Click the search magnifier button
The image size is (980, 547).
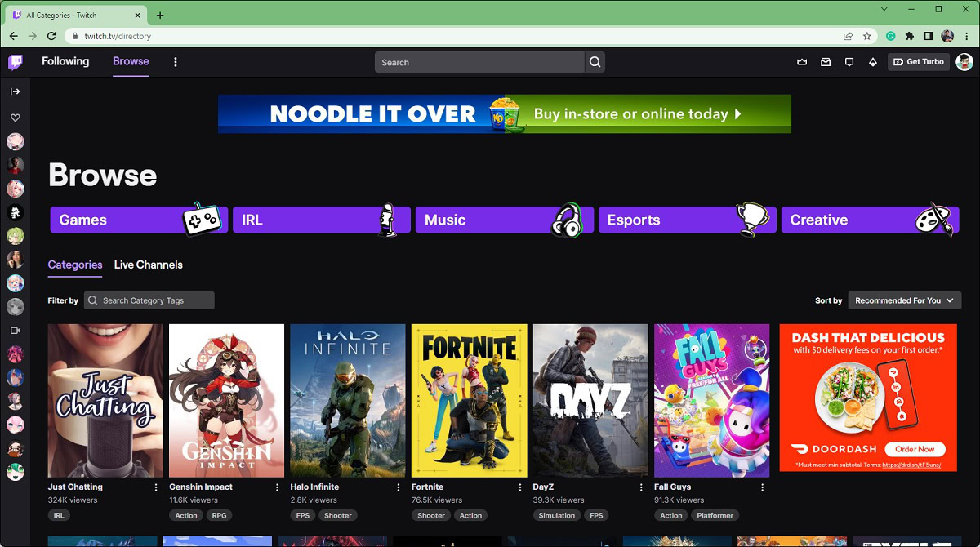pyautogui.click(x=595, y=62)
